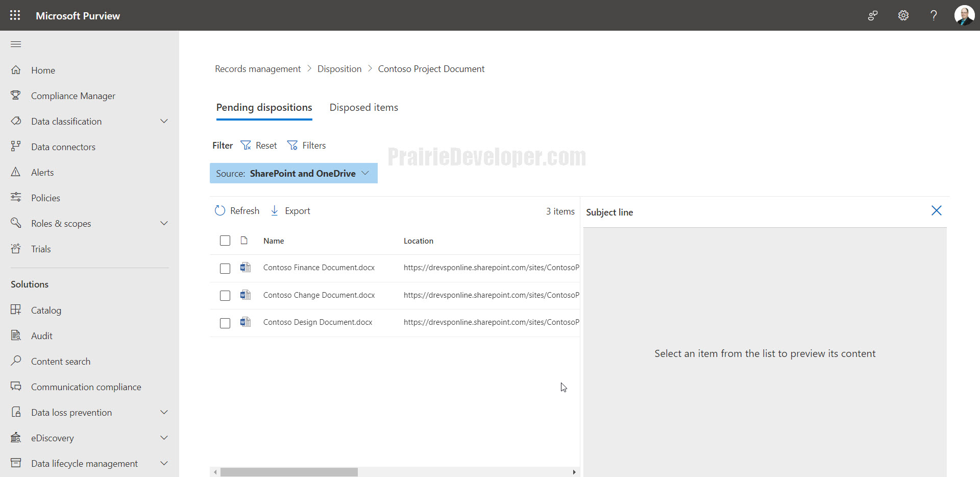This screenshot has width=980, height=477.
Task: Click the Data connectors icon
Action: click(x=16, y=147)
